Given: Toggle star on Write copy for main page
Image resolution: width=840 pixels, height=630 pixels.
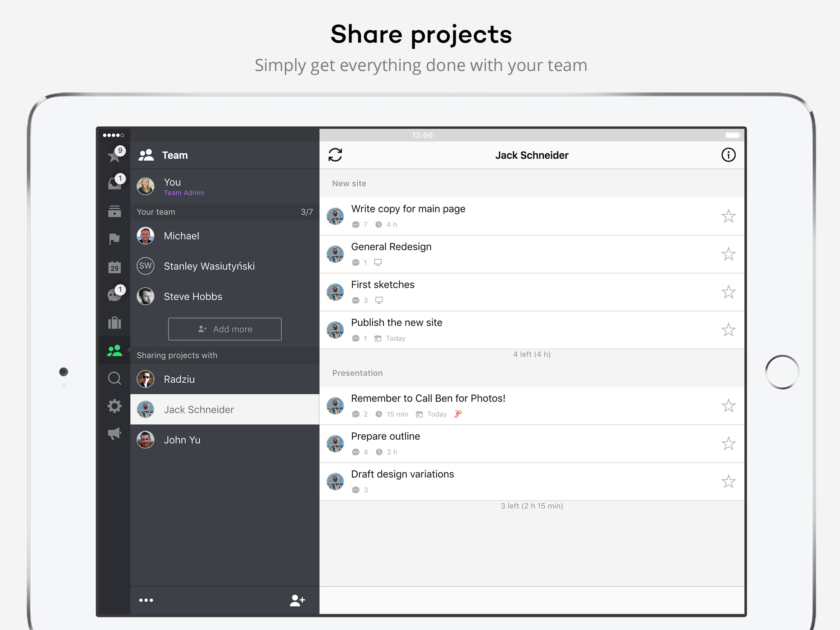Looking at the screenshot, I should point(729,216).
